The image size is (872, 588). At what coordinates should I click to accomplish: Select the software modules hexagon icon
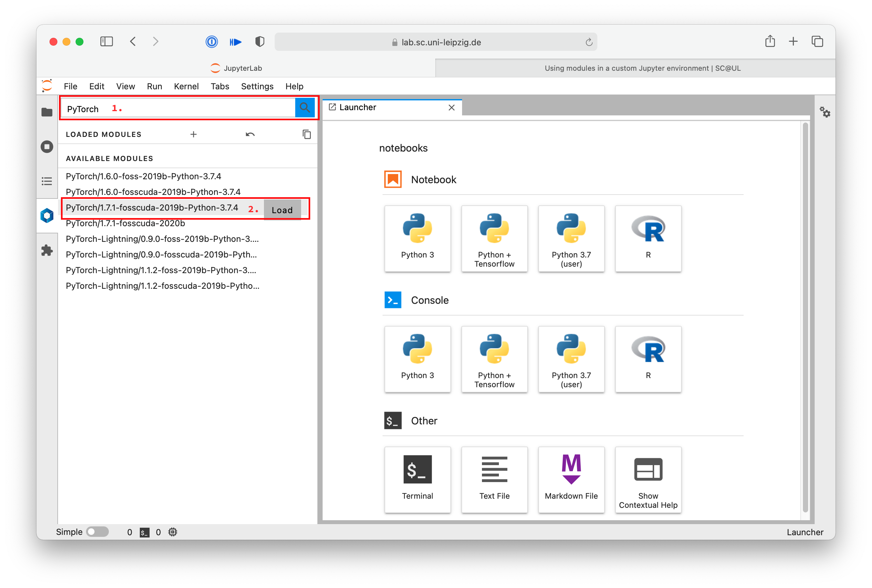(47, 215)
